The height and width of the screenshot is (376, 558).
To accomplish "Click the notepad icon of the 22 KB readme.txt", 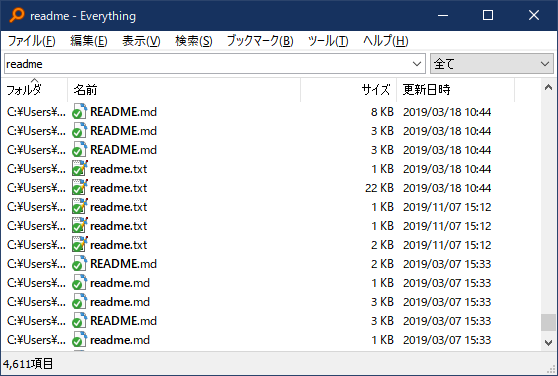I will click(x=79, y=187).
